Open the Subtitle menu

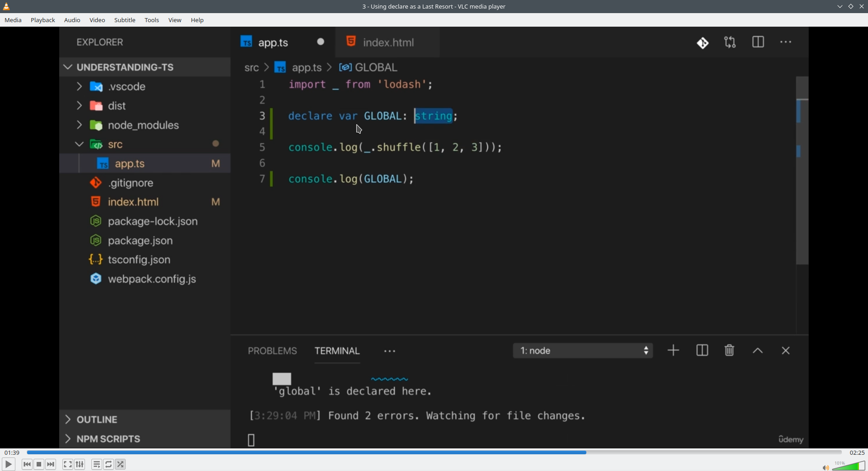click(125, 20)
